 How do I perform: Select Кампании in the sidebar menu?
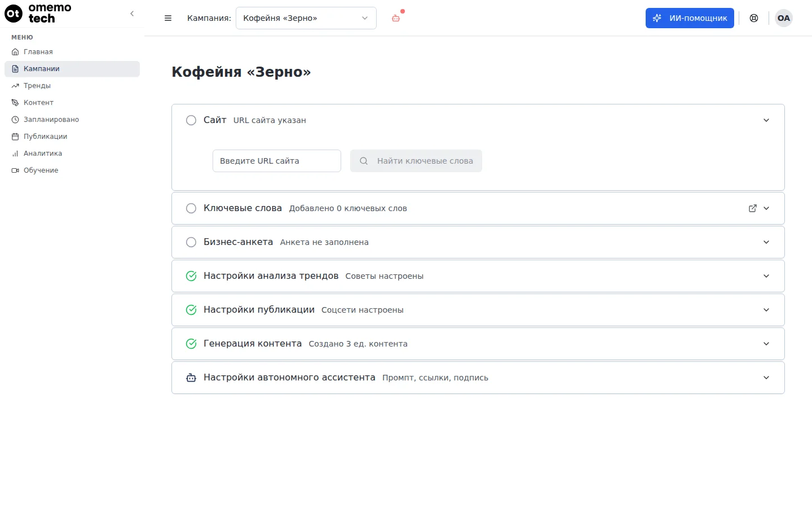coord(72,69)
